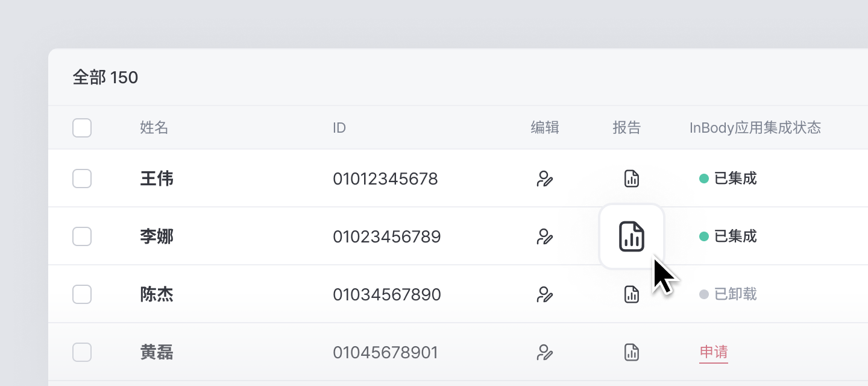Viewport: 868px width, 386px height.
Task: Click ID 01023456789 in the table
Action: [387, 236]
